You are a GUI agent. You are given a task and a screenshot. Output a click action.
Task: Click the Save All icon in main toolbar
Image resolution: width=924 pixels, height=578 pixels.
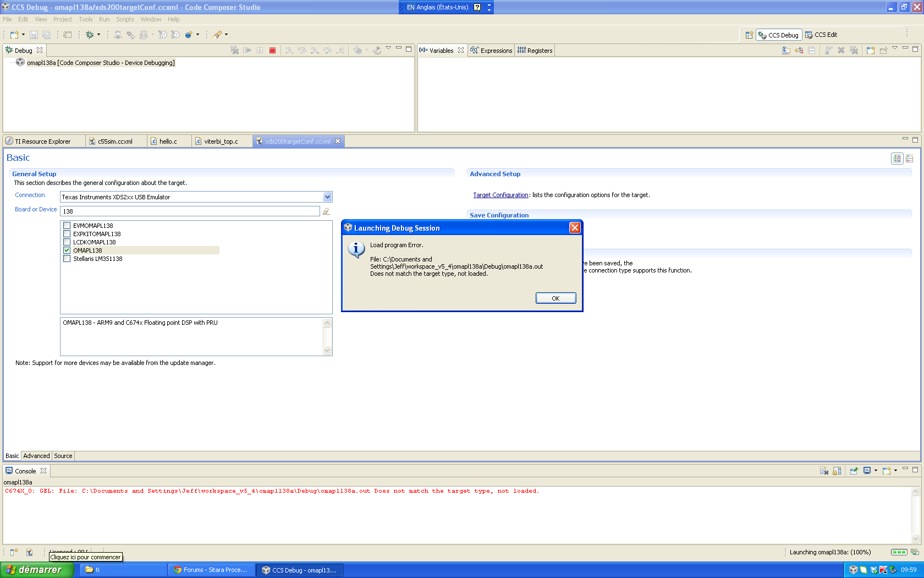pyautogui.click(x=46, y=35)
